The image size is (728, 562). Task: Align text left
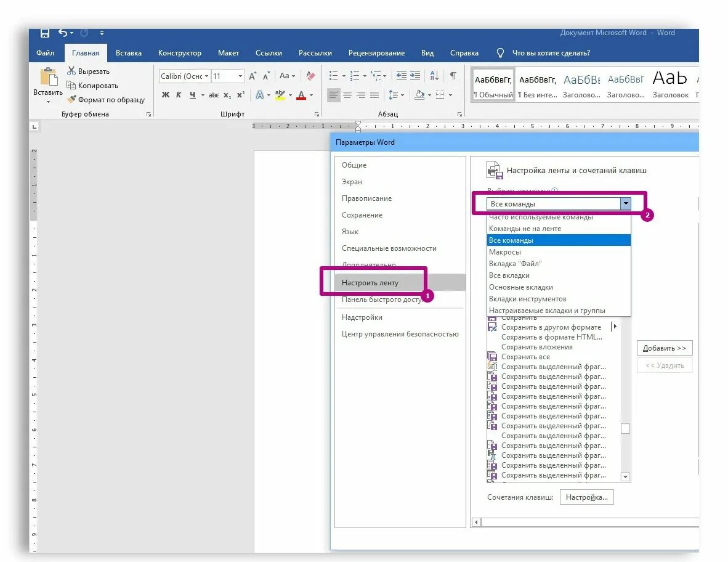pos(333,96)
